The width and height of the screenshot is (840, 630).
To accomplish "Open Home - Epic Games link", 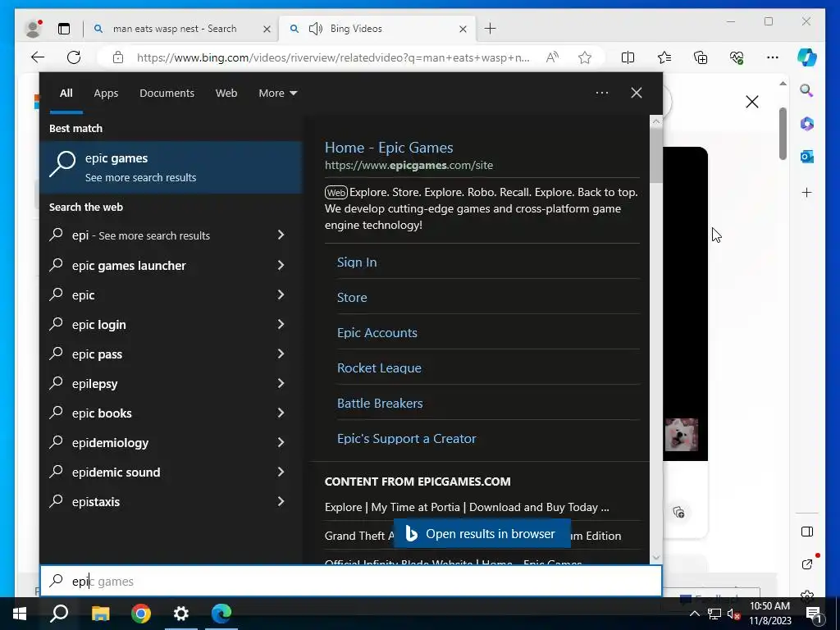I will pyautogui.click(x=389, y=148).
